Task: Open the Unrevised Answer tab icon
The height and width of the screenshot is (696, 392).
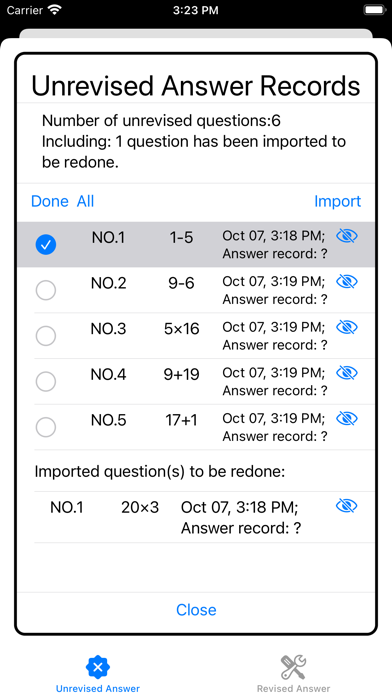Action: pyautogui.click(x=98, y=667)
